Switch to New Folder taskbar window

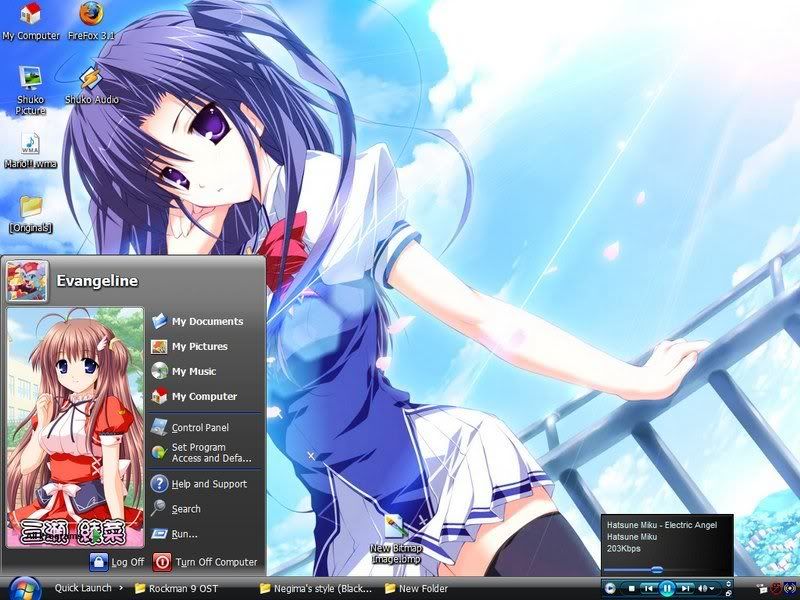[416, 588]
